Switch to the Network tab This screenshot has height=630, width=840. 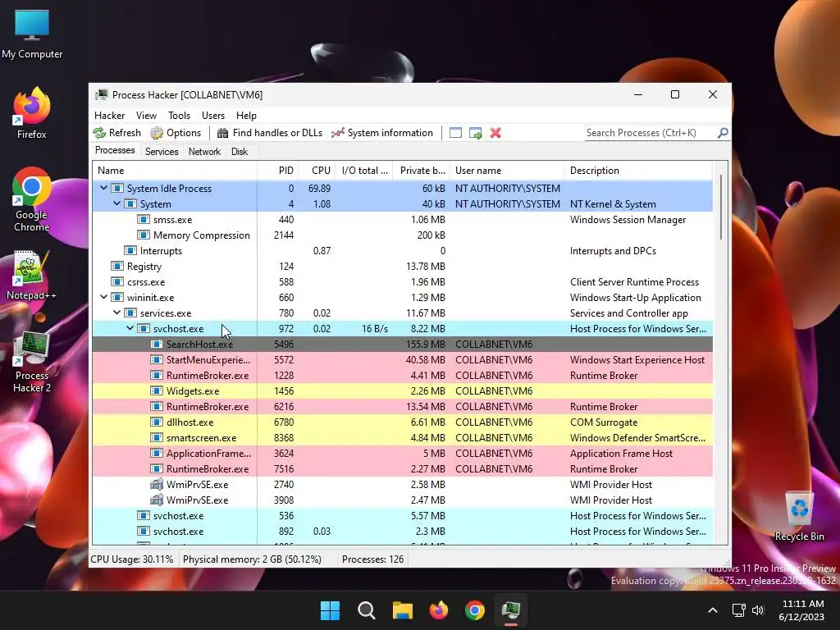204,152
